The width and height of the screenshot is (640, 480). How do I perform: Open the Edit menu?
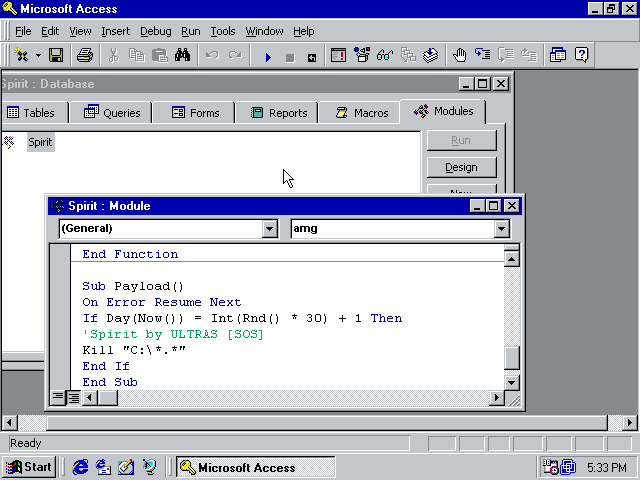pos(50,31)
